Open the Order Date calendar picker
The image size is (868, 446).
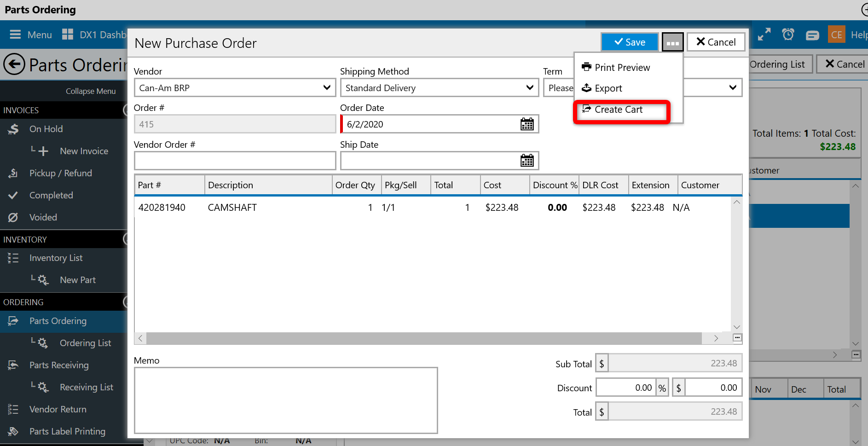pyautogui.click(x=527, y=124)
